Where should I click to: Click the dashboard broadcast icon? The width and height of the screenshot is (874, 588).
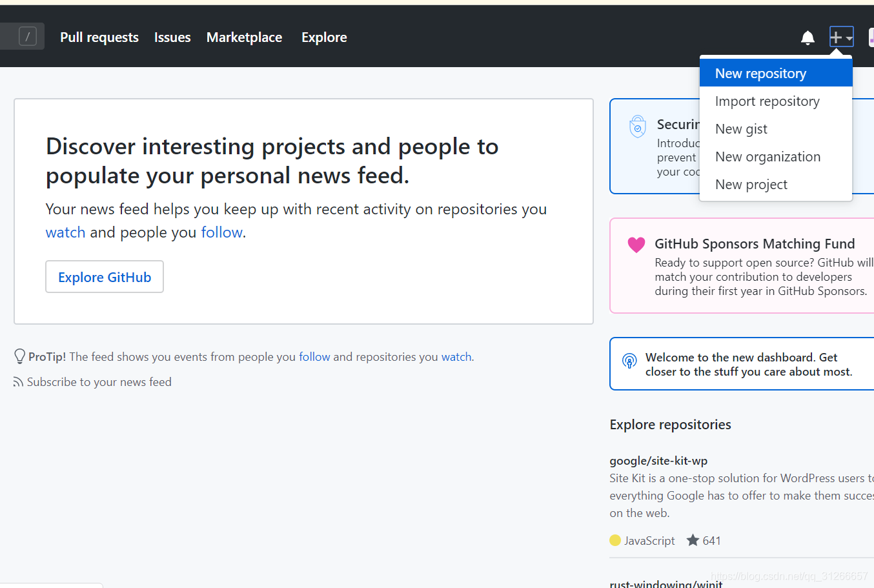629,361
